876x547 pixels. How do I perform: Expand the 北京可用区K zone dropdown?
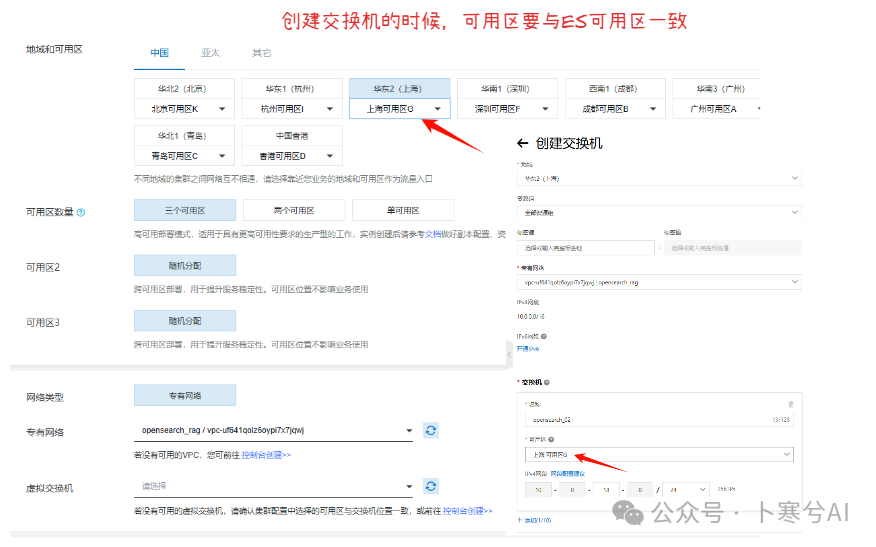click(184, 109)
